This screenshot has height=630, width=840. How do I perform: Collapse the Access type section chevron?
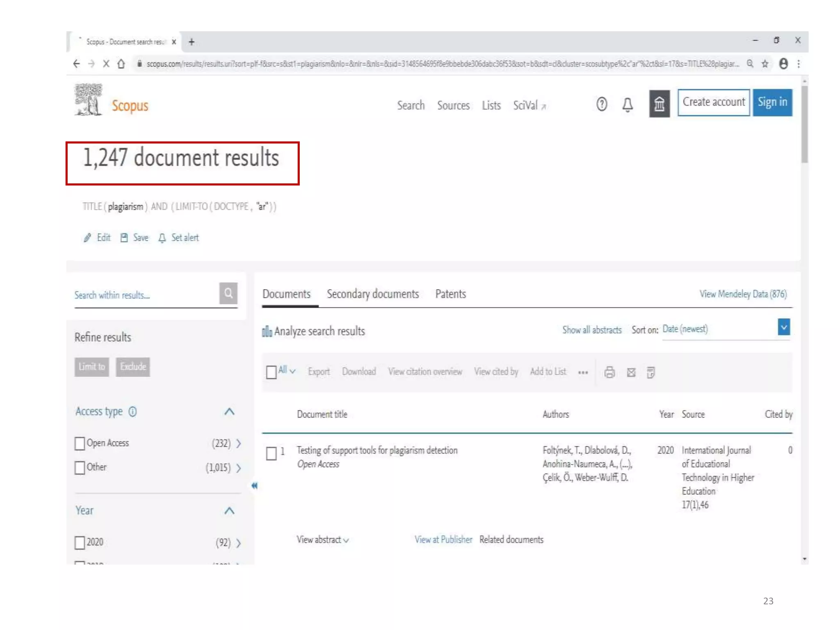click(229, 411)
